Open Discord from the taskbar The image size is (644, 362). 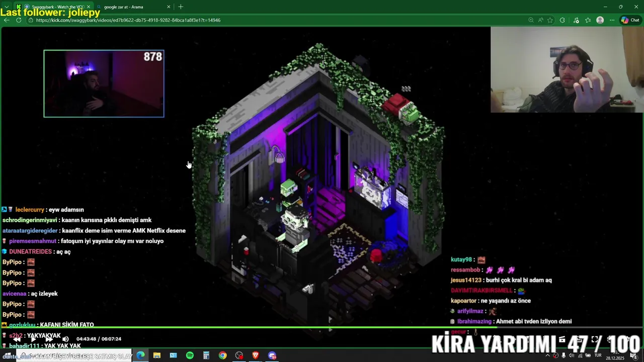[x=272, y=355]
